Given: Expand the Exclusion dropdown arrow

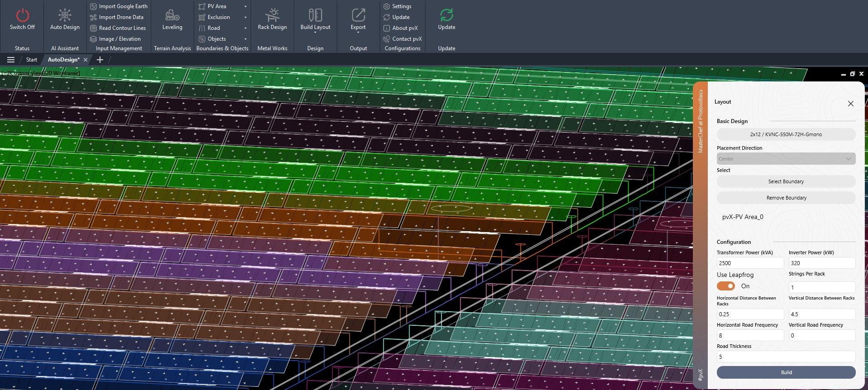Looking at the screenshot, I should [x=245, y=17].
